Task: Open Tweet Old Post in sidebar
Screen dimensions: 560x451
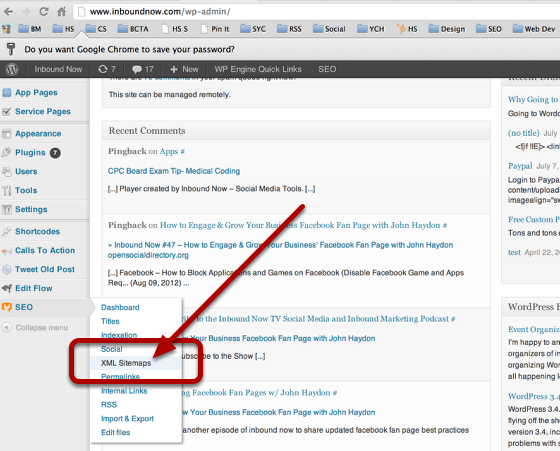Action: pyautogui.click(x=45, y=269)
